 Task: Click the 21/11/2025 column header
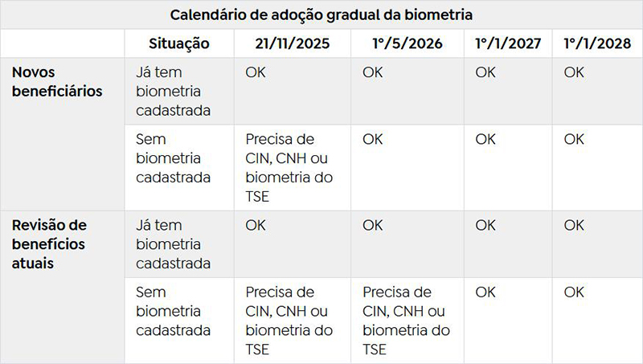[x=293, y=43]
